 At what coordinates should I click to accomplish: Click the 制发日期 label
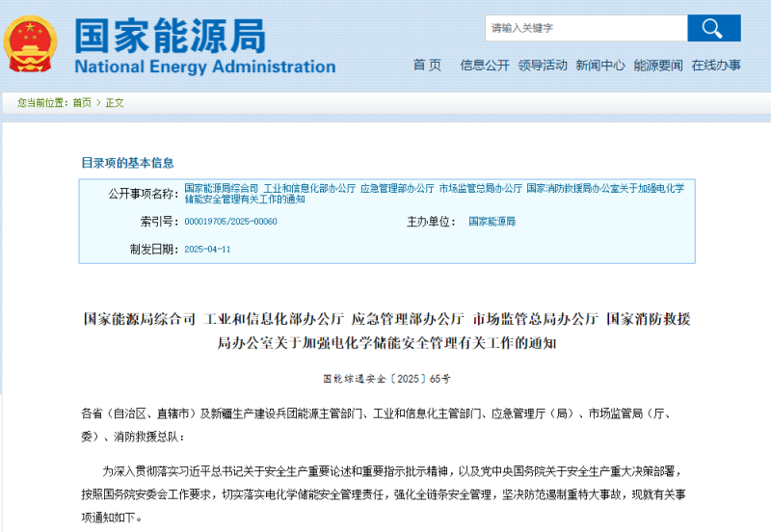point(154,250)
